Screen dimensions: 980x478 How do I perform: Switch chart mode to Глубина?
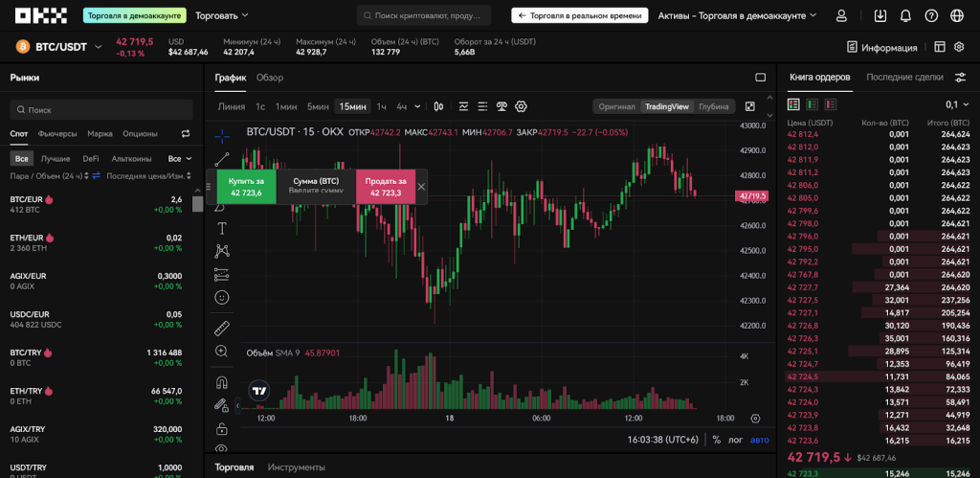[714, 106]
